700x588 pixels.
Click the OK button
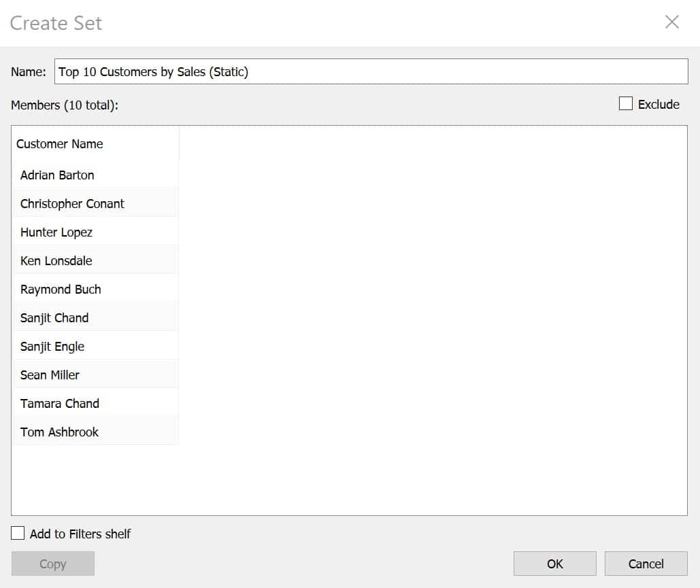(554, 564)
